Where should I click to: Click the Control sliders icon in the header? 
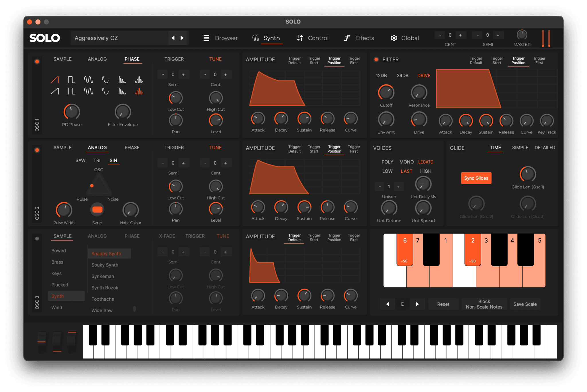click(299, 38)
